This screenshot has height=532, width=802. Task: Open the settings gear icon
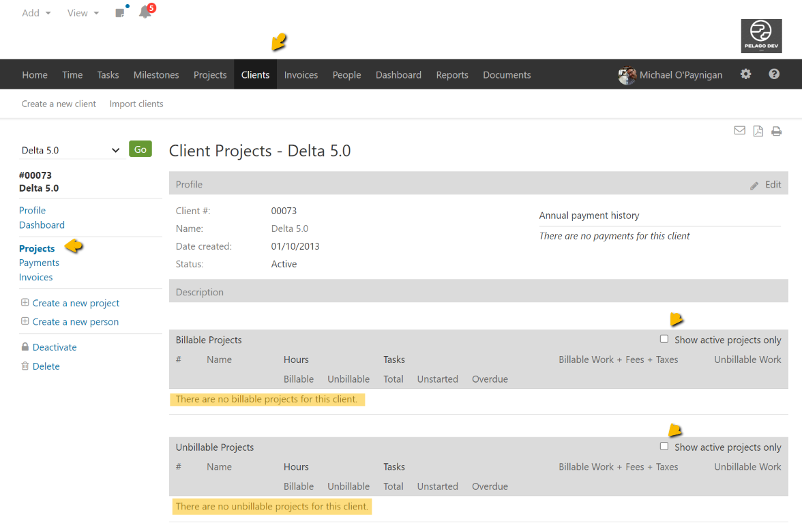click(x=745, y=74)
